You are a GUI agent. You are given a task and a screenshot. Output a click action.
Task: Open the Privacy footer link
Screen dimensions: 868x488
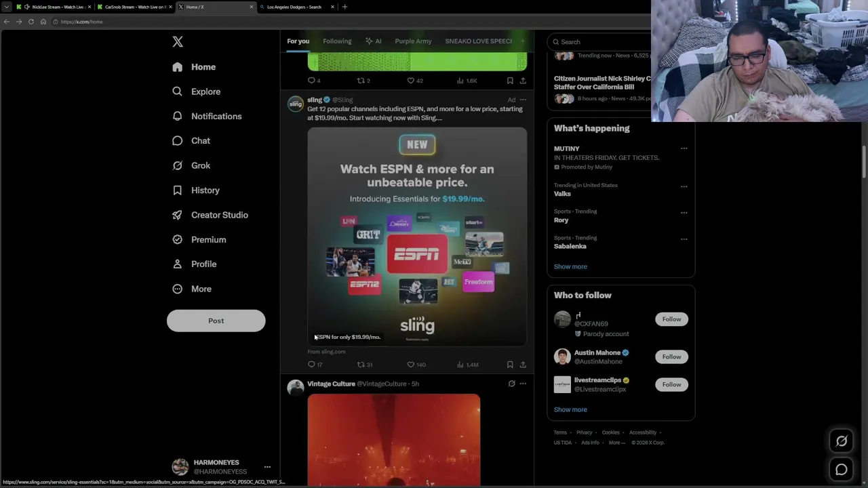click(585, 432)
